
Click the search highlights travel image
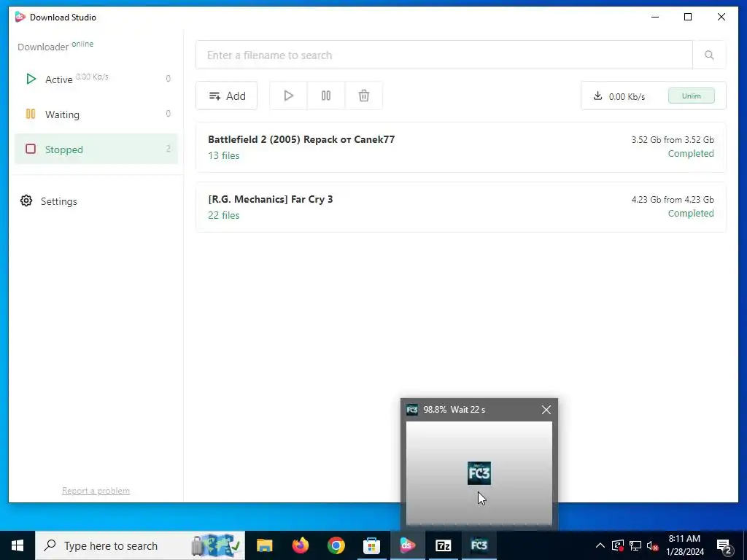(216, 545)
